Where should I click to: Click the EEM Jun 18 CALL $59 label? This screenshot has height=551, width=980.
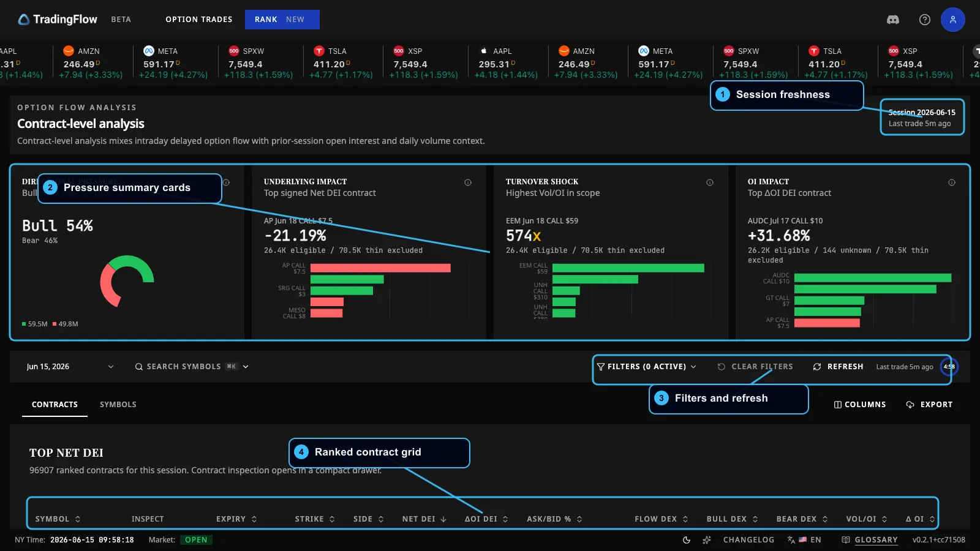coord(542,221)
